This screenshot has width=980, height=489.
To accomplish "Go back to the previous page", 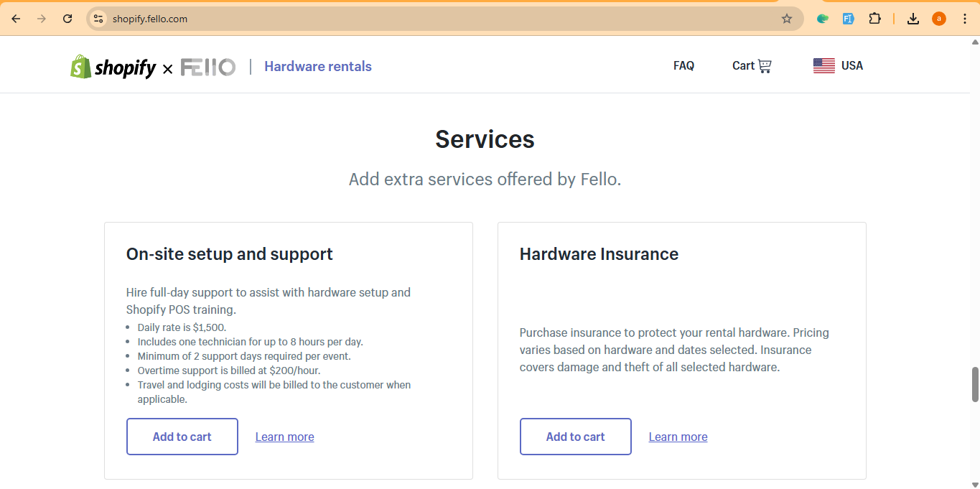I will pos(16,19).
